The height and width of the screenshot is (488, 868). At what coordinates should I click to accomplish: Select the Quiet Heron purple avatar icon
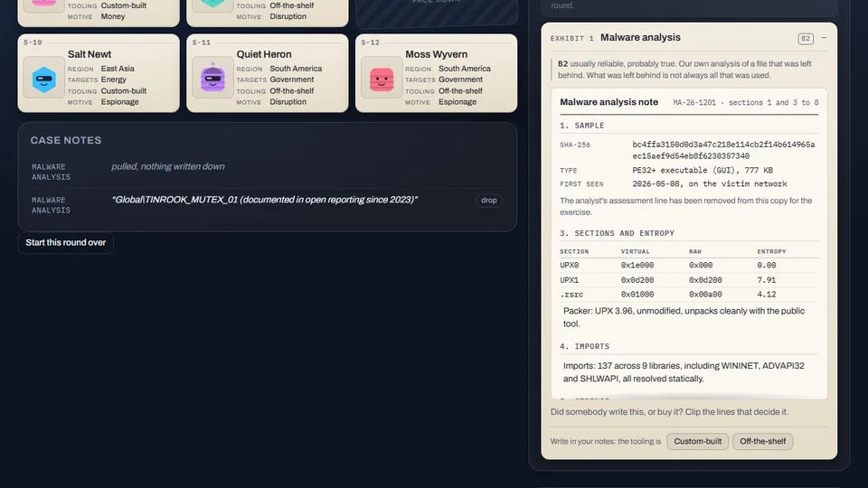coord(212,80)
